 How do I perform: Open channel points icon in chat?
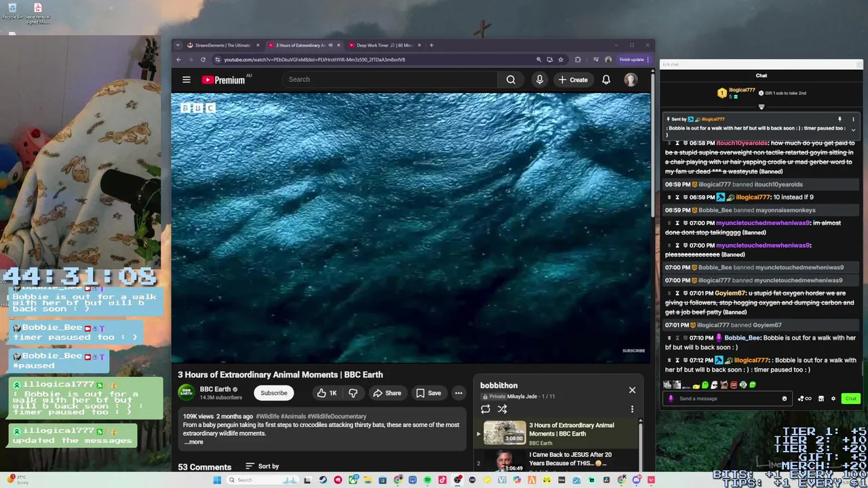(804, 399)
